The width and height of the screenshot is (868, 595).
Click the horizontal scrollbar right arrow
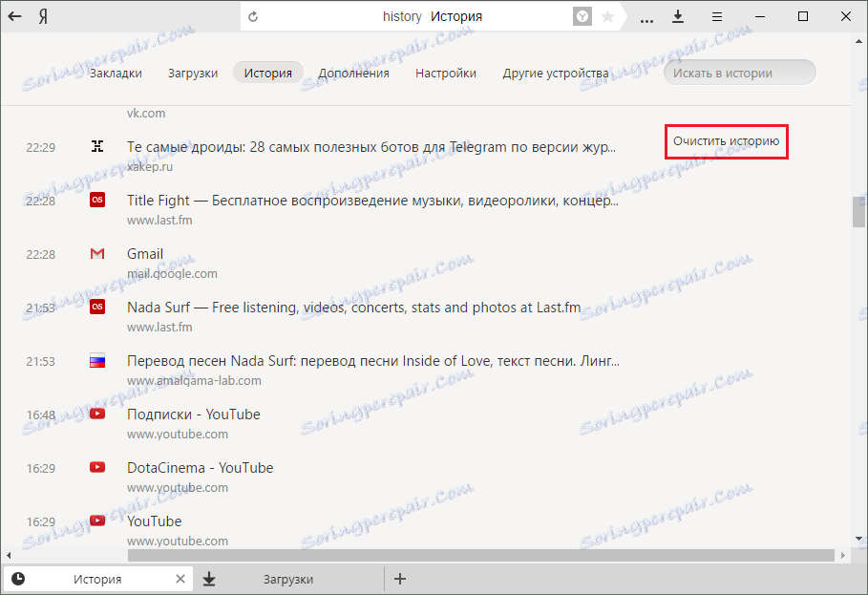tap(843, 555)
